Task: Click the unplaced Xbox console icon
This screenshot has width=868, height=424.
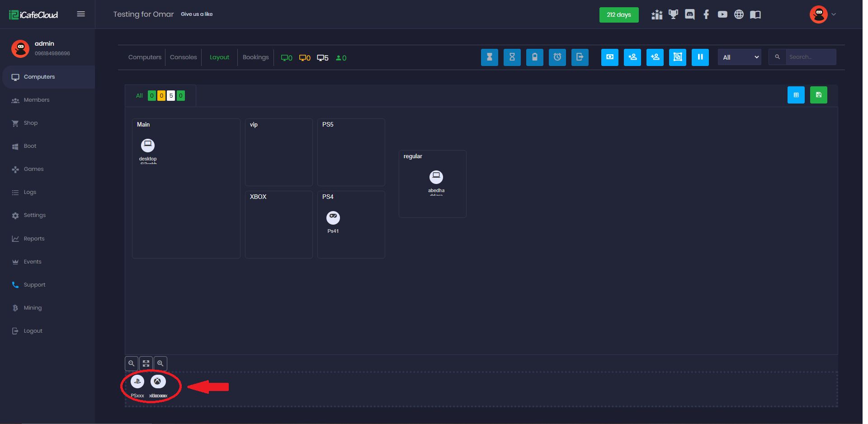Action: click(158, 382)
